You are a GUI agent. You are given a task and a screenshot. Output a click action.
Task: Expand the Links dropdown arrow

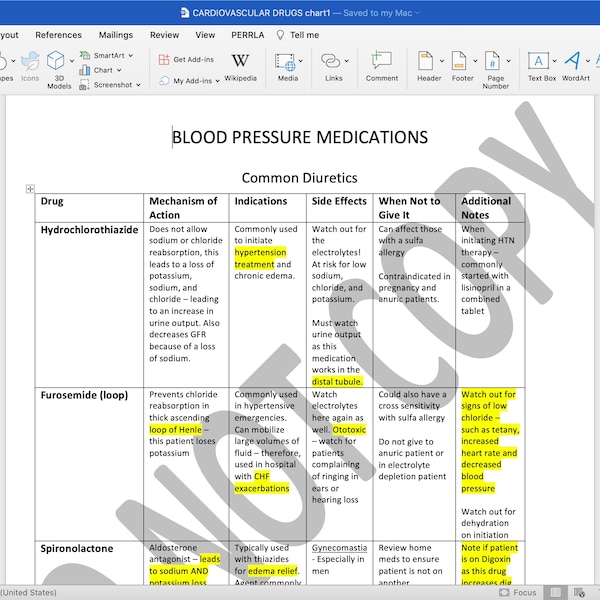click(347, 61)
